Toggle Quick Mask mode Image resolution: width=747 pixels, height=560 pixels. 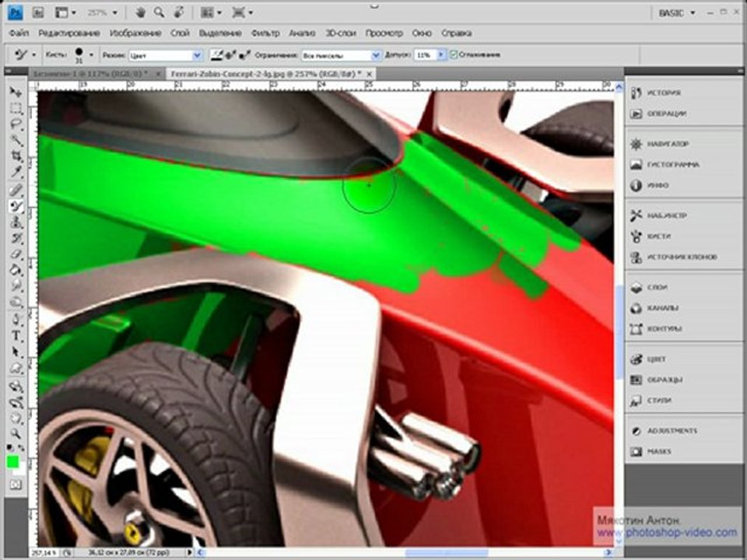point(16,485)
